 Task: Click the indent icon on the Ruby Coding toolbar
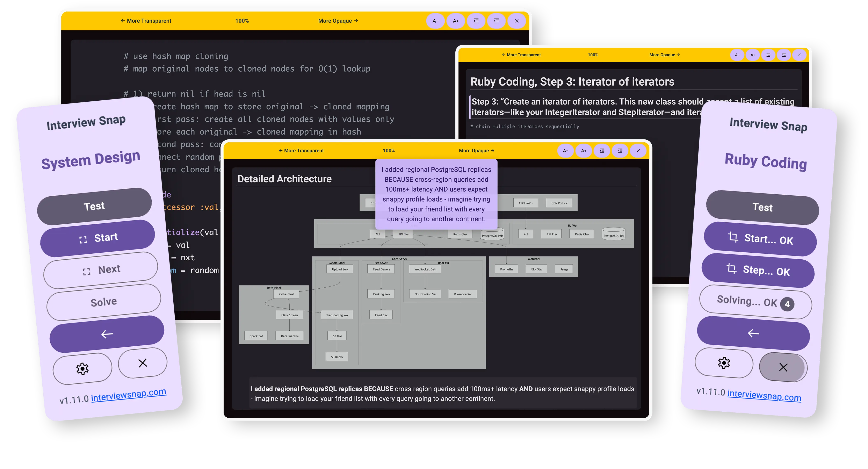784,55
